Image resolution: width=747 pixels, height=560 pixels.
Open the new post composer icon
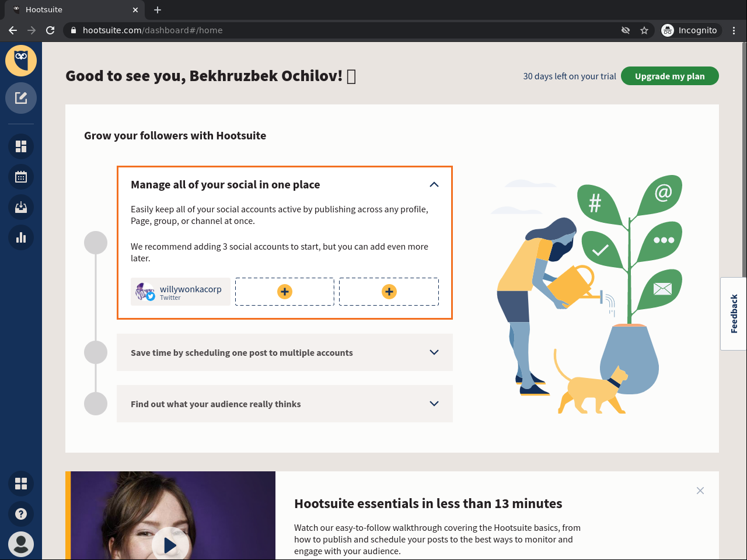21,98
